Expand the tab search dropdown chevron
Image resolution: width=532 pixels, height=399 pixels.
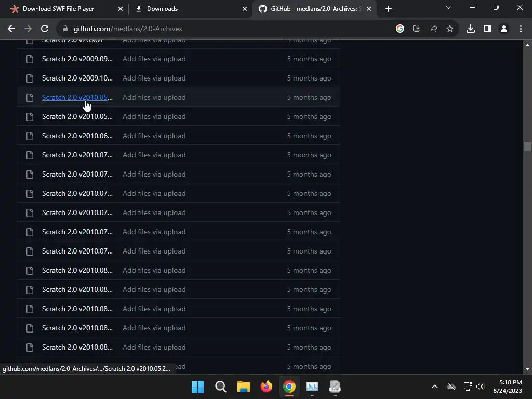448,7
